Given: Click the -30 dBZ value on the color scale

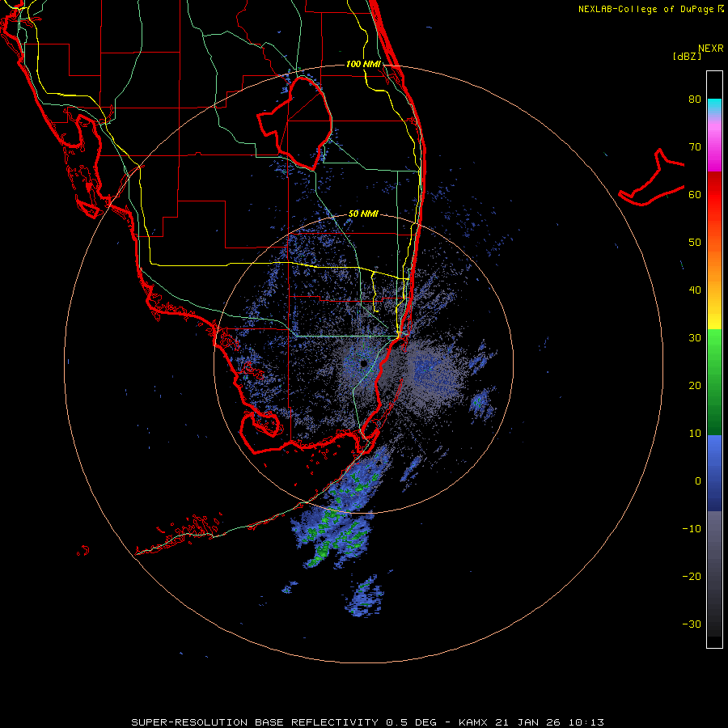Looking at the screenshot, I should tap(692, 624).
